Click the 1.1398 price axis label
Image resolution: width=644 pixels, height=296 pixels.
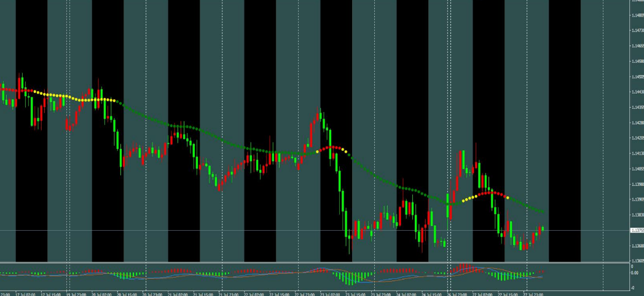(x=638, y=184)
